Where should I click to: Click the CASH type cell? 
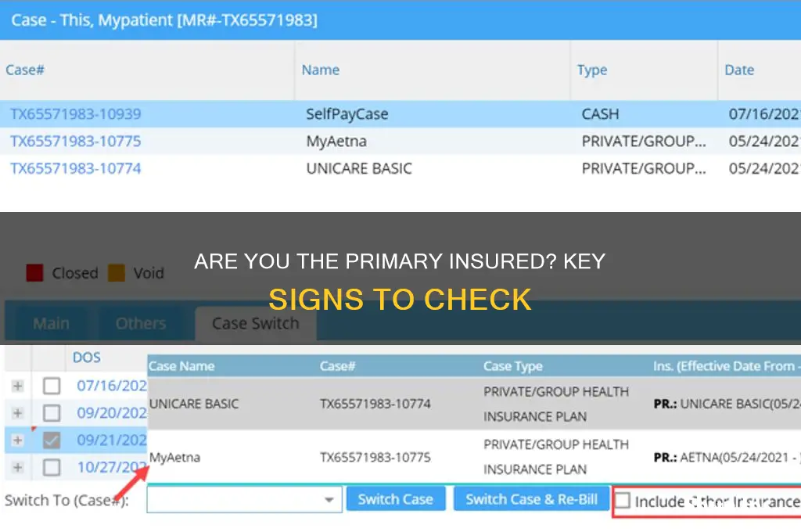click(x=600, y=114)
